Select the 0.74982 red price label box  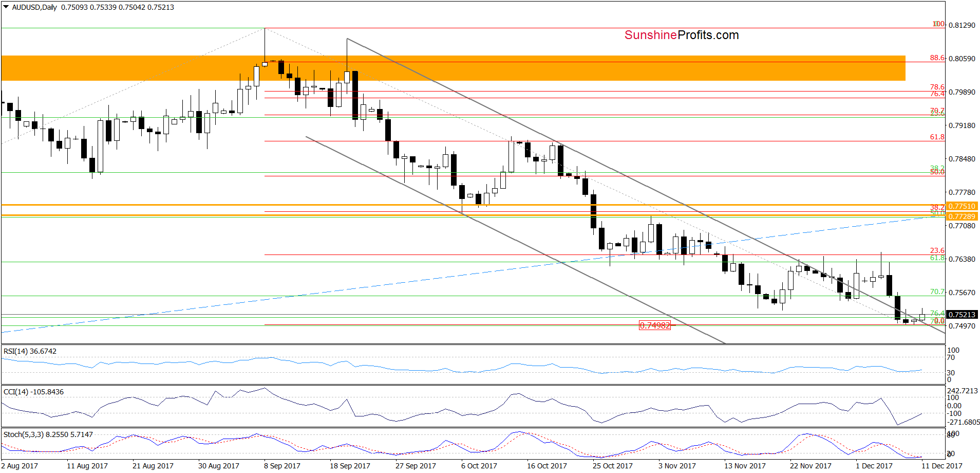654,325
